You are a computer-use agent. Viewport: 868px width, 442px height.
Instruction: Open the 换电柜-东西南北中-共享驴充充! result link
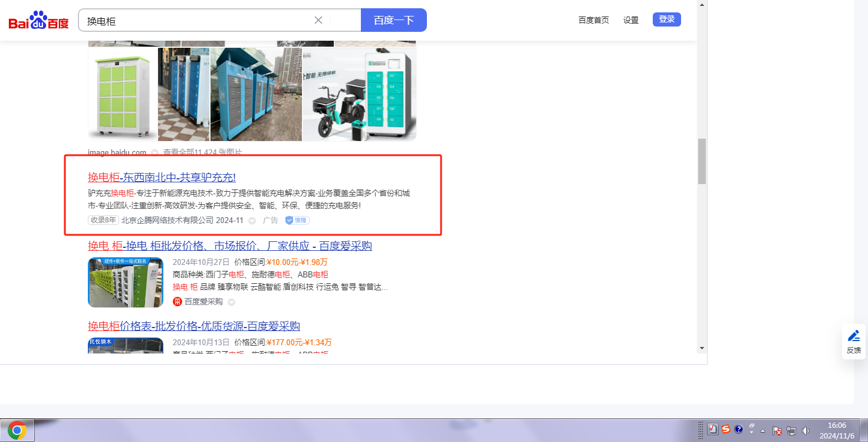tap(162, 177)
